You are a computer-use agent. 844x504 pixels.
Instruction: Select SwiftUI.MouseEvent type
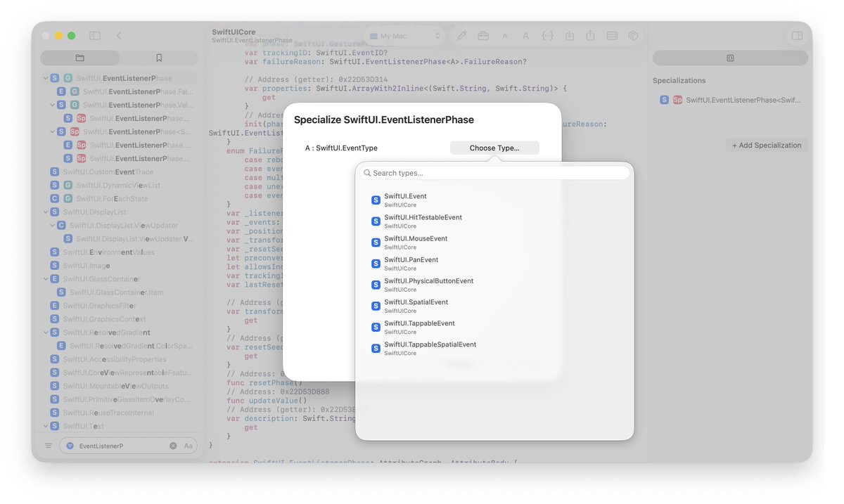pos(494,243)
